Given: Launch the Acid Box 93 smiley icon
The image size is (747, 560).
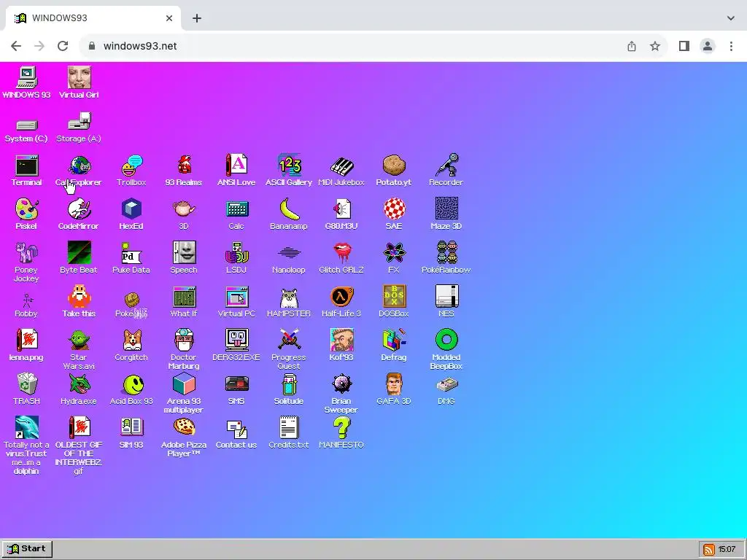Looking at the screenshot, I should [x=133, y=385].
